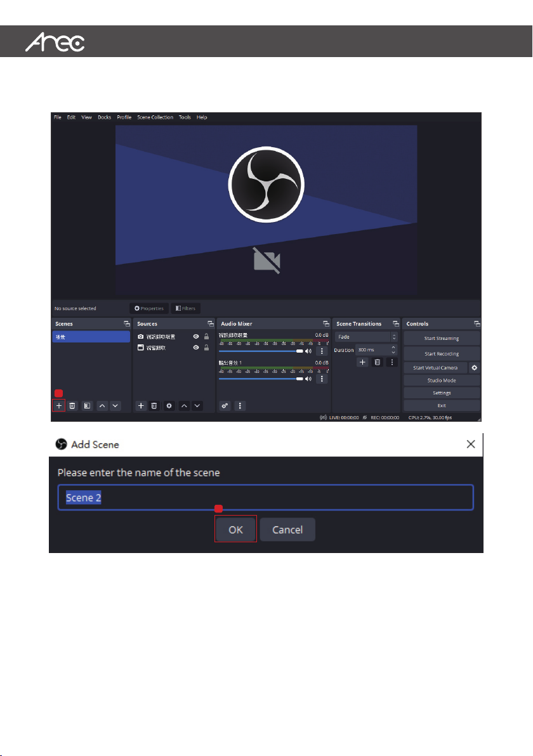Image resolution: width=533 pixels, height=756 pixels.
Task: Remove the selected source with the trash icon
Action: 154,406
